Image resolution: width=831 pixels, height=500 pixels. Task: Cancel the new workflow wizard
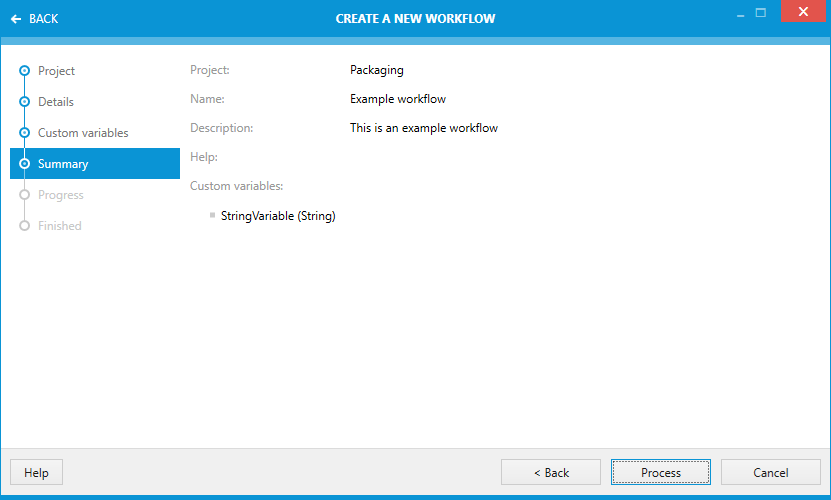click(x=771, y=472)
